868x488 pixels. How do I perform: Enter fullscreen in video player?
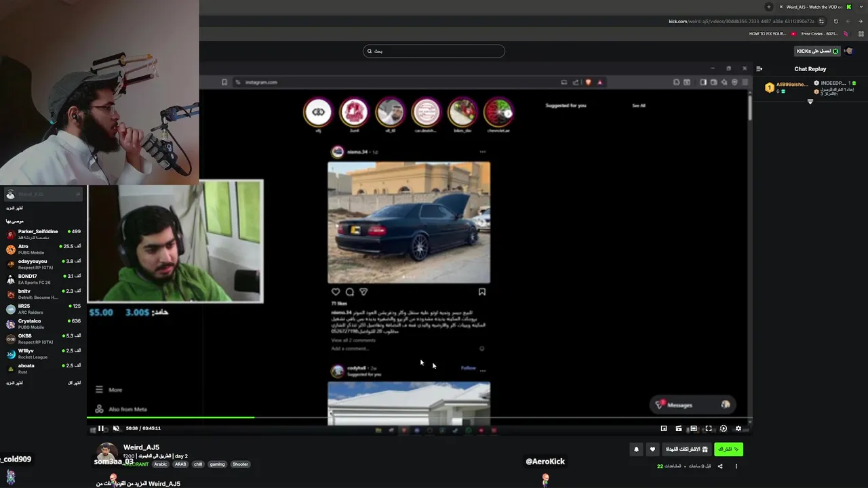click(709, 428)
